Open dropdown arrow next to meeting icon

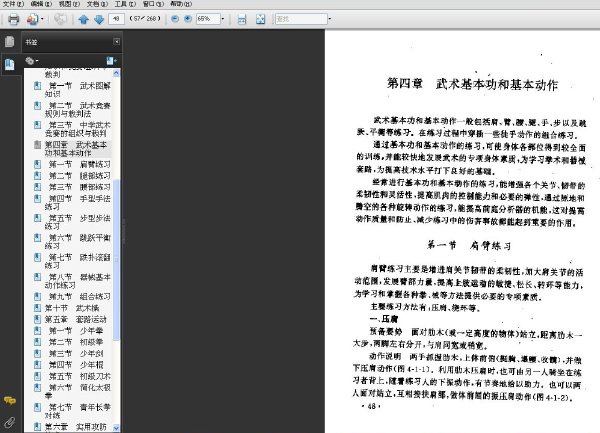tap(42, 19)
